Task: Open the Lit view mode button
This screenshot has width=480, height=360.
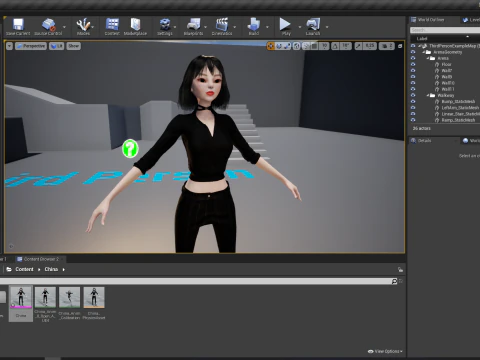Action: [x=57, y=46]
